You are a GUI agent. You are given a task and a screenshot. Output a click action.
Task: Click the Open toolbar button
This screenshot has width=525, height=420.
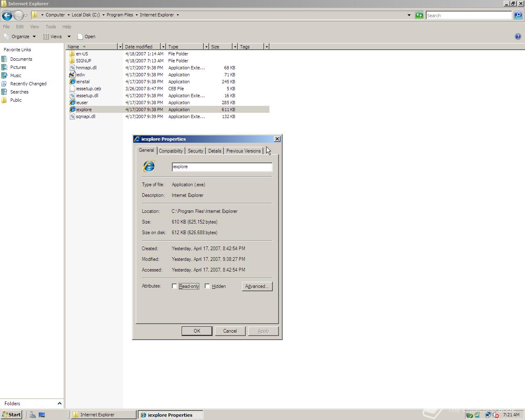pos(86,37)
